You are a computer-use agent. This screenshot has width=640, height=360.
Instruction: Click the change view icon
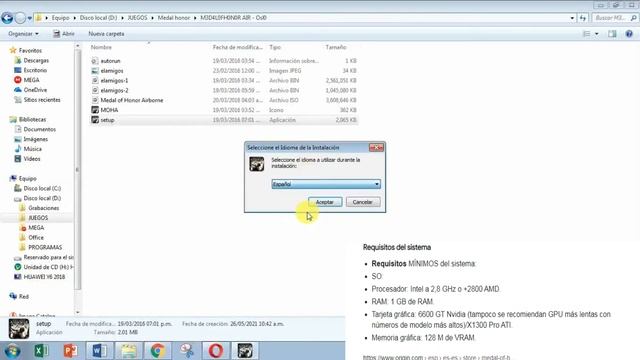point(587,34)
